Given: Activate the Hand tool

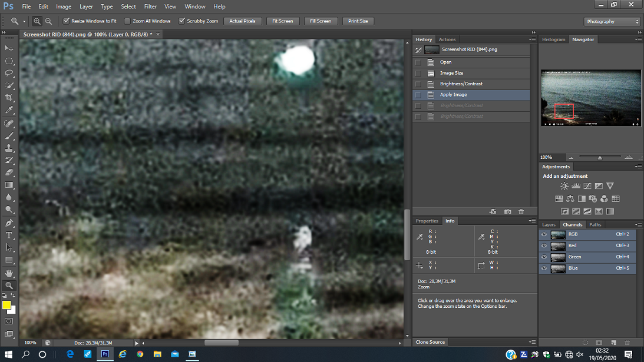Looking at the screenshot, I should point(9,273).
